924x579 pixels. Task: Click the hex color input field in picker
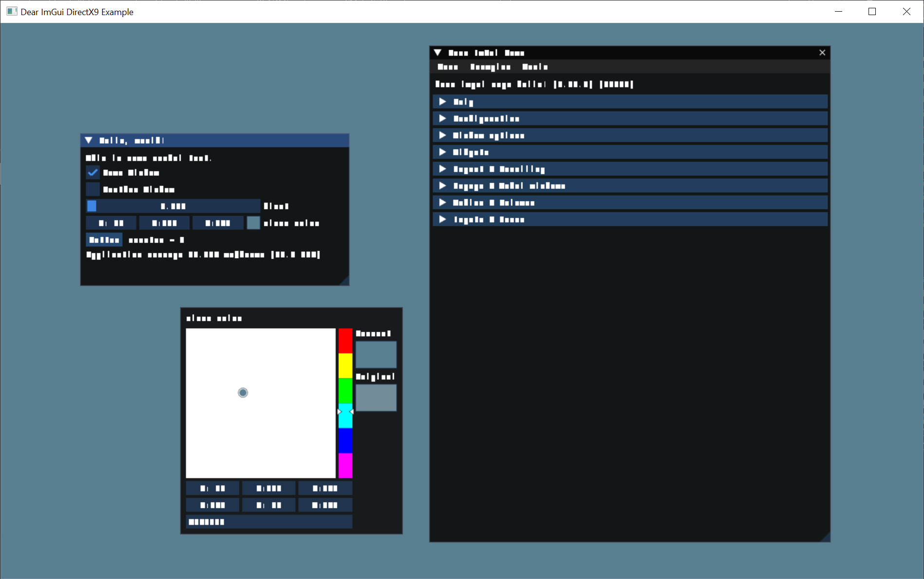click(x=269, y=522)
